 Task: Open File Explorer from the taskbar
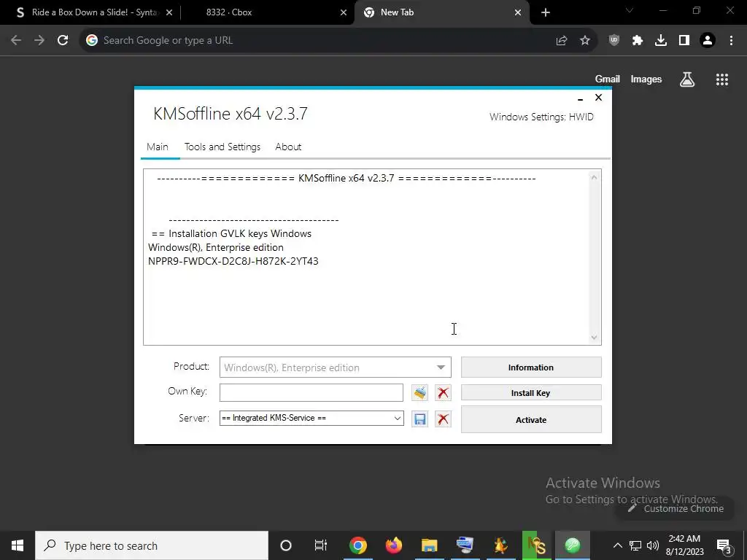pyautogui.click(x=429, y=545)
